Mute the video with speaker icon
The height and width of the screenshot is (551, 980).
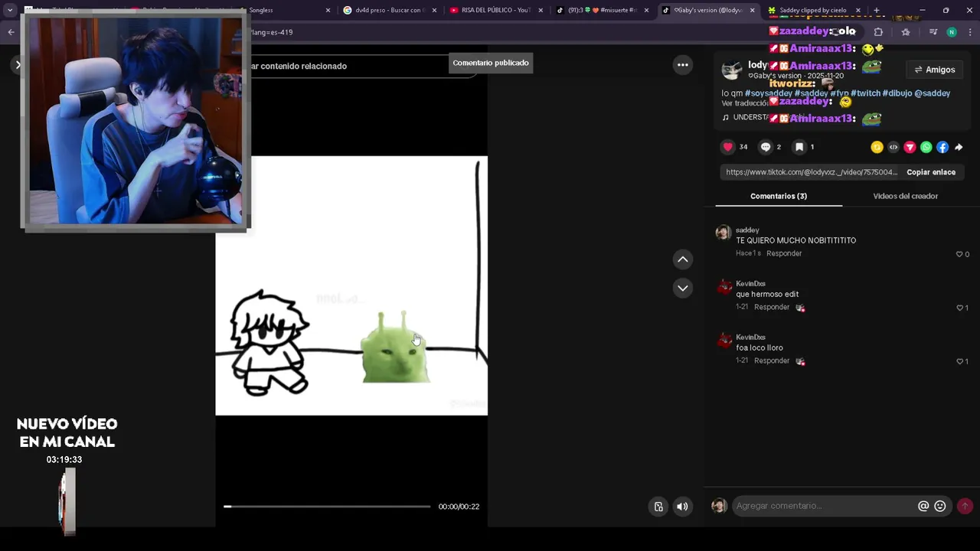(x=682, y=507)
